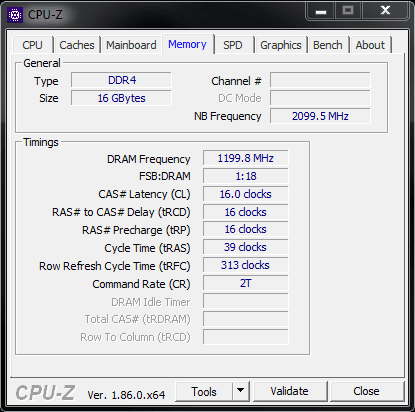Click the empty Channel # field
This screenshot has width=415, height=412.
[x=320, y=80]
